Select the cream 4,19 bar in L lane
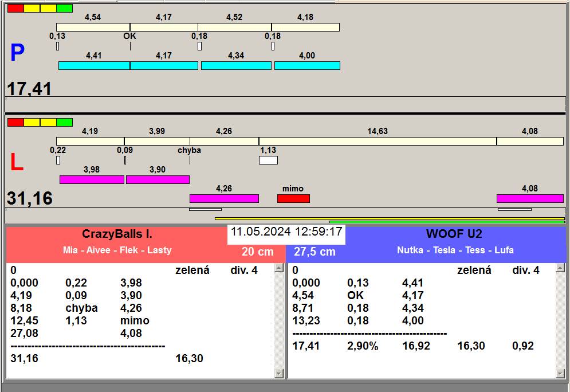 tap(90, 141)
